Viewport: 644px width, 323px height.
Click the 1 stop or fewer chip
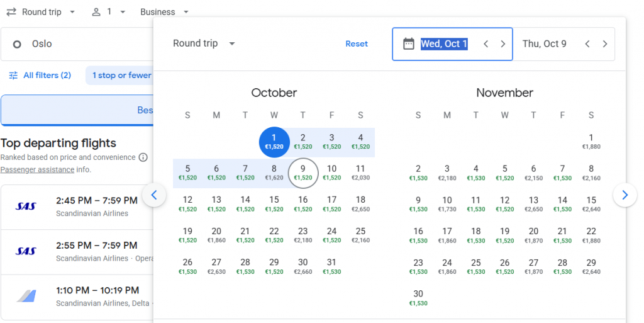pyautogui.click(x=119, y=75)
